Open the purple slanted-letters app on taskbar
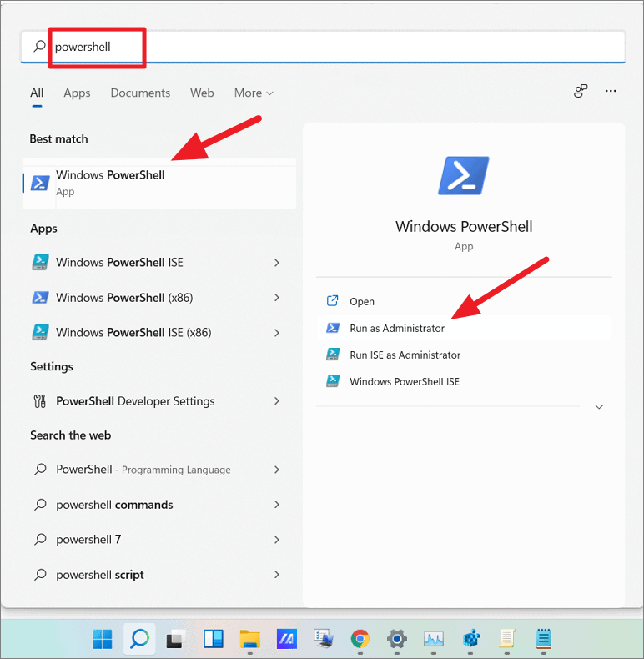 [x=287, y=639]
